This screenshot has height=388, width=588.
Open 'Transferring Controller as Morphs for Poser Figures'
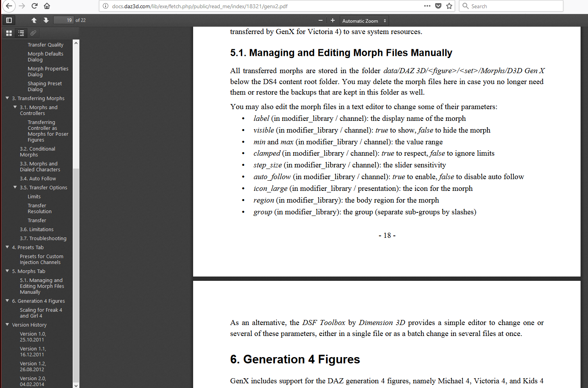point(48,131)
